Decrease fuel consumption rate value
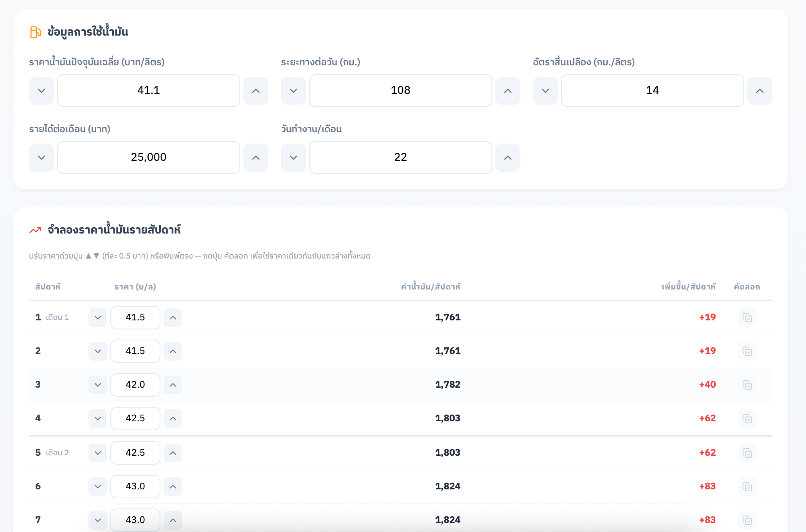The width and height of the screenshot is (806, 532). point(545,91)
